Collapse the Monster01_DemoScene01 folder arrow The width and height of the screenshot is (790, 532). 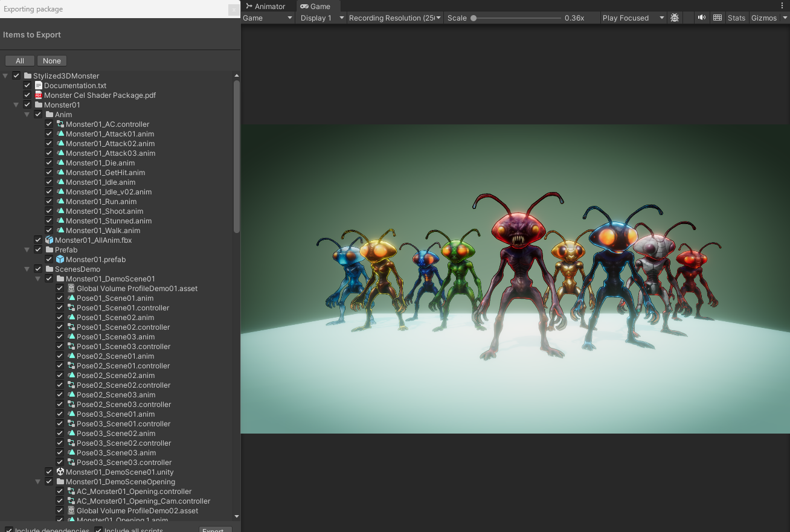click(38, 279)
